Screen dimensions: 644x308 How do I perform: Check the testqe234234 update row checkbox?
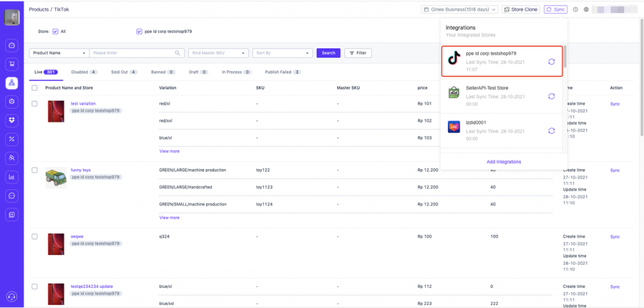pyautogui.click(x=35, y=286)
